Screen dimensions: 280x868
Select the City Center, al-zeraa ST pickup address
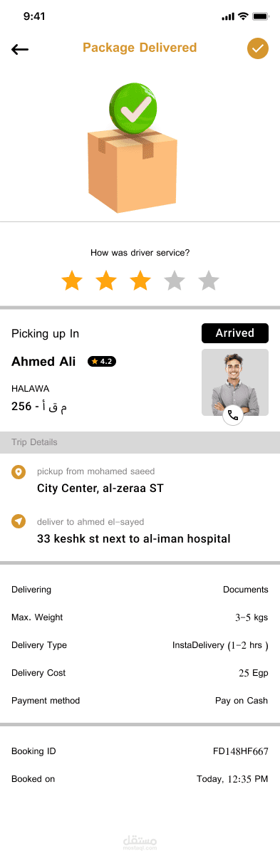click(x=100, y=488)
